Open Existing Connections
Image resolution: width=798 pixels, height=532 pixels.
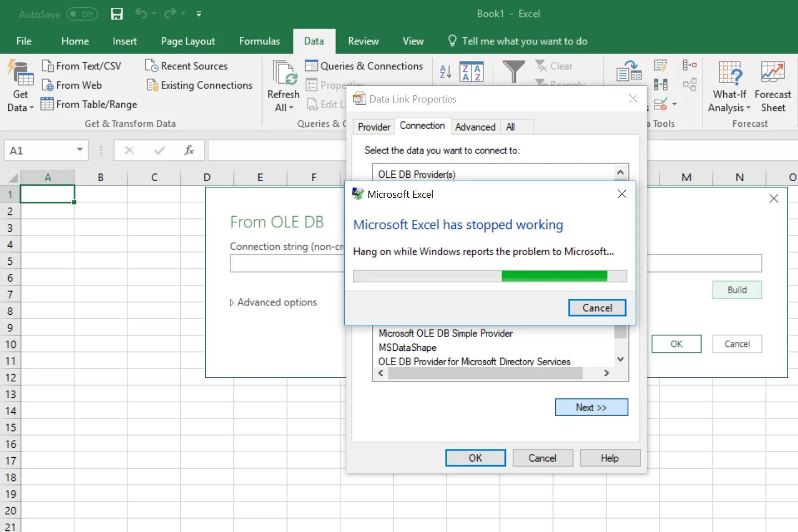coord(199,85)
